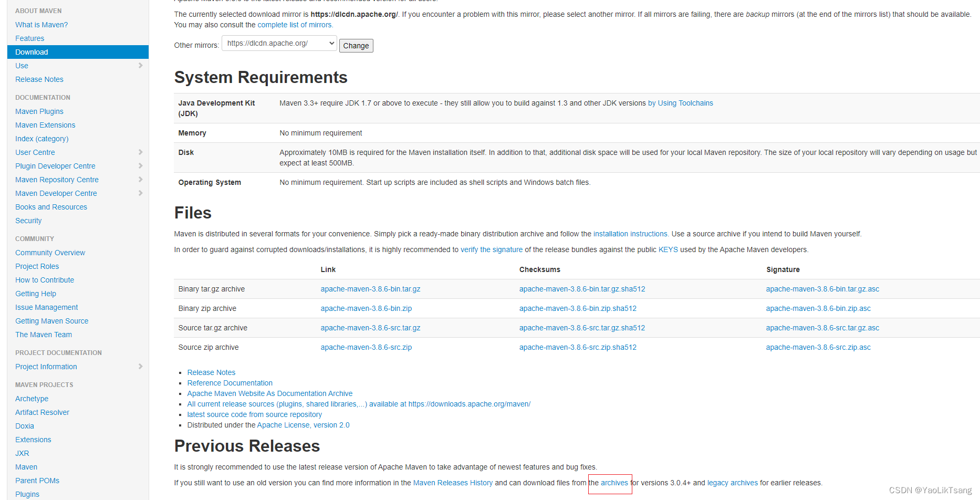Expand the Use submenu chevron
This screenshot has height=500, width=980.
(x=140, y=66)
